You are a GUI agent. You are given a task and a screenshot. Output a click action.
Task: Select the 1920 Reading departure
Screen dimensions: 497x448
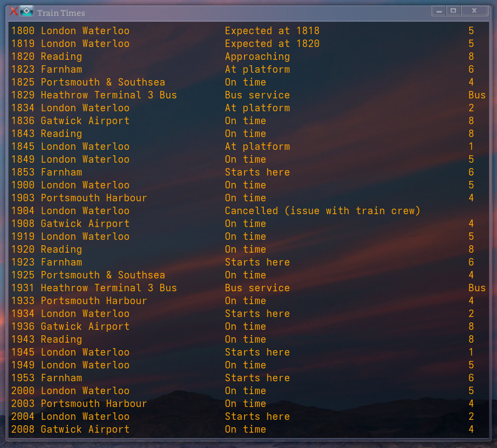click(x=248, y=249)
